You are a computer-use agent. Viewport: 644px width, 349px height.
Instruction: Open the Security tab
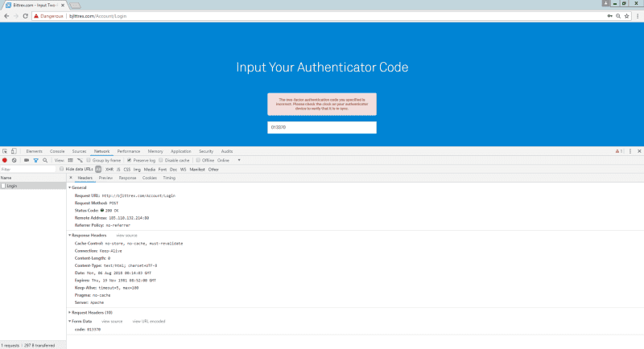click(x=206, y=151)
